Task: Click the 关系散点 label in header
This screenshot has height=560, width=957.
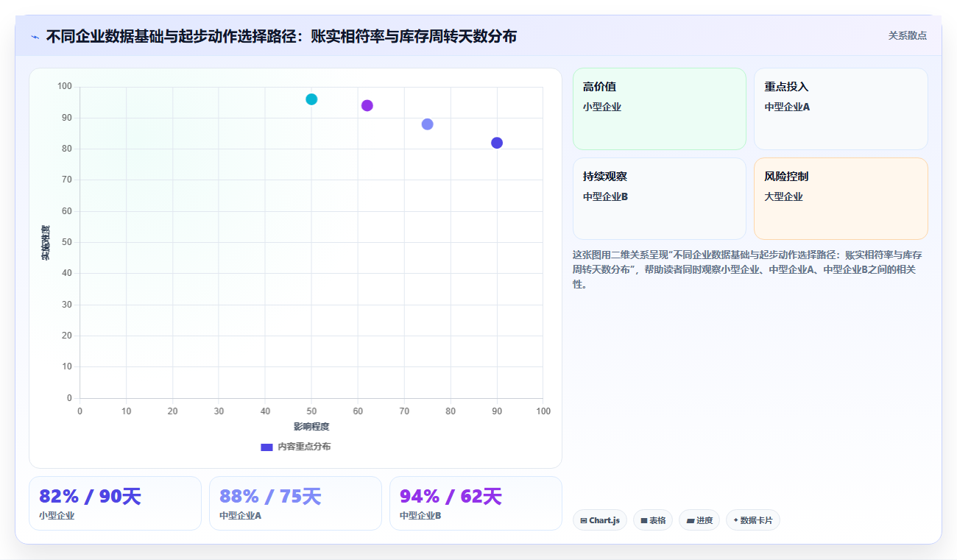Action: 908,35
